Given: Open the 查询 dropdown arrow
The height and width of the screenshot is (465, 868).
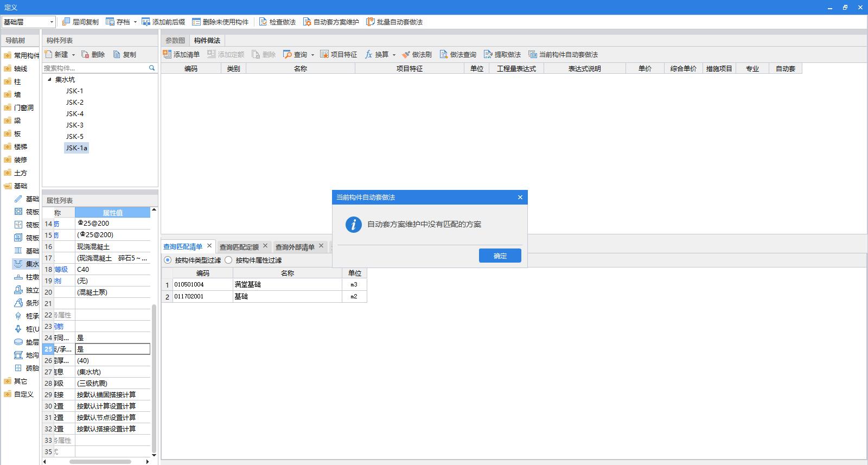Looking at the screenshot, I should (312, 55).
